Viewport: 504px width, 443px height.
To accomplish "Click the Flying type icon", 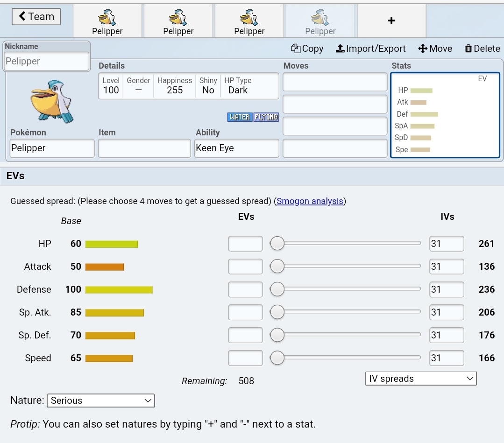I will pyautogui.click(x=266, y=117).
